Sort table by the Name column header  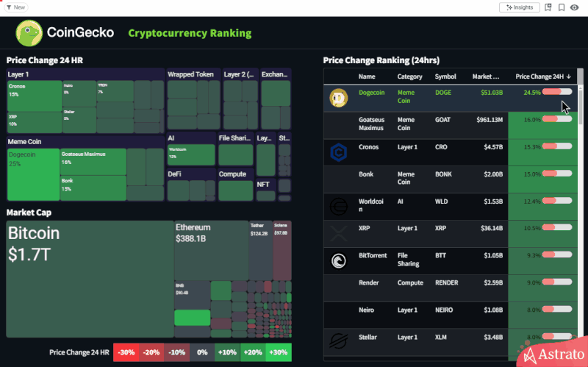(x=366, y=76)
